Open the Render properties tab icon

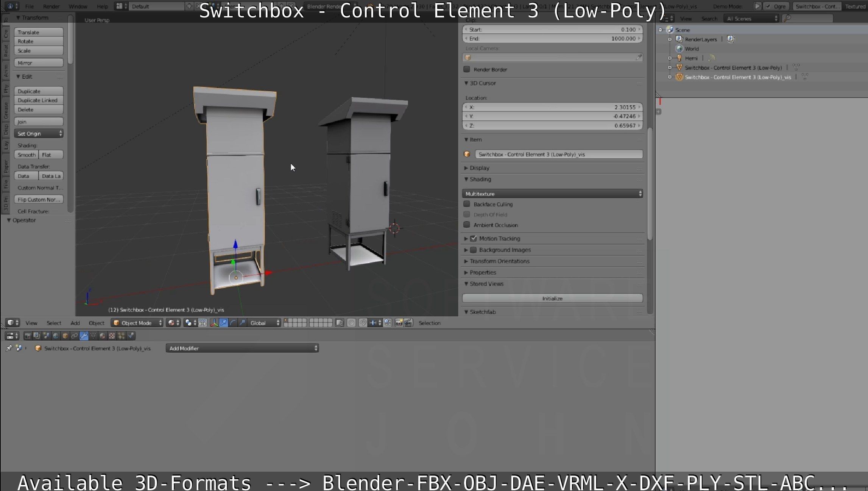click(x=28, y=336)
